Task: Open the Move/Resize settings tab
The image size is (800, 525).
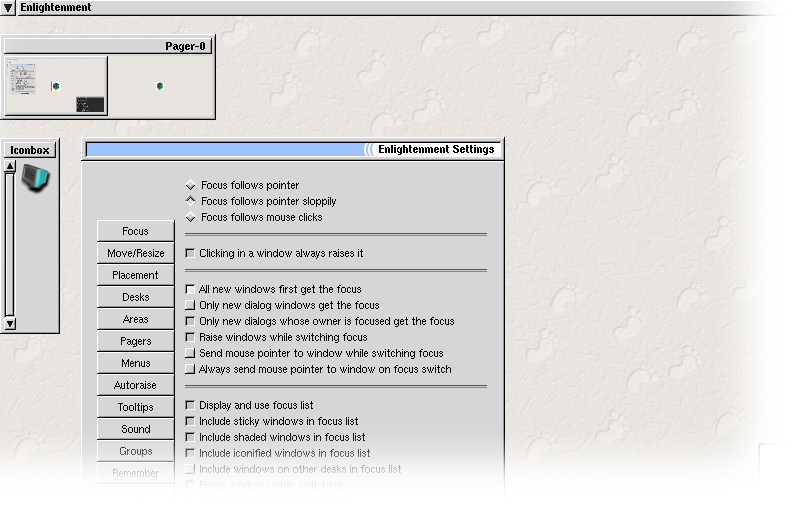Action: tap(135, 253)
